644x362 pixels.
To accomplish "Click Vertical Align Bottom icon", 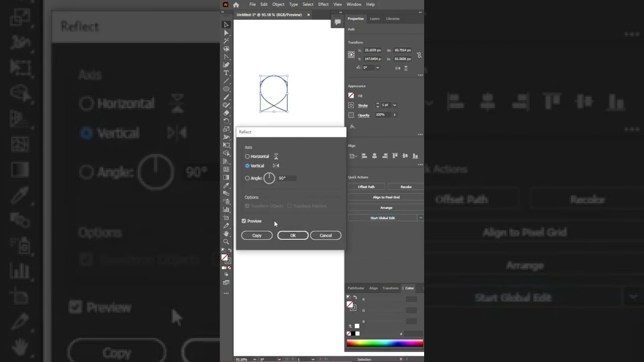I will [x=416, y=156].
